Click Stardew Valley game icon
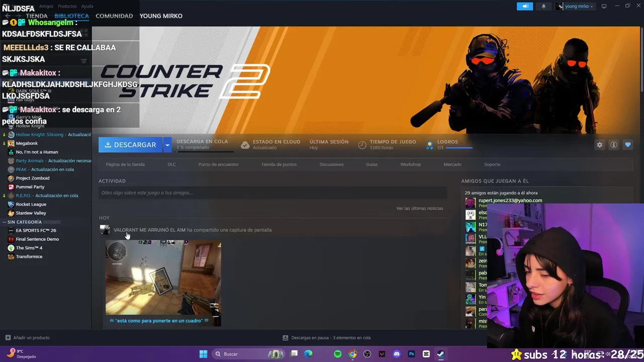The image size is (644, 362). pyautogui.click(x=11, y=213)
